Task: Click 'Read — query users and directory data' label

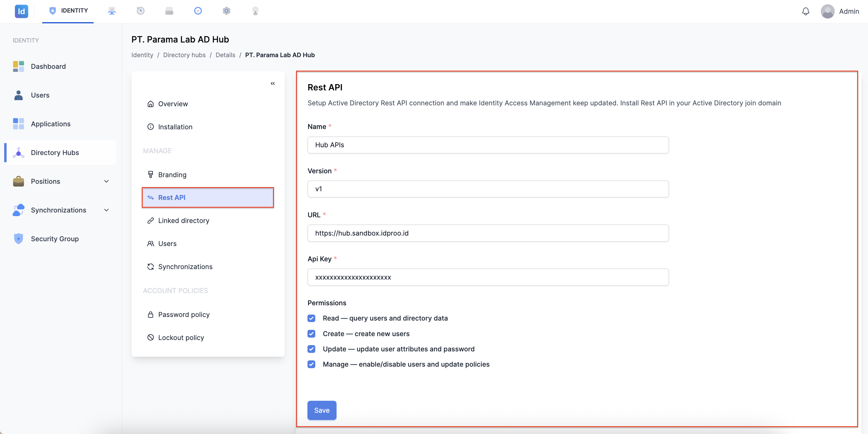Action: point(385,318)
